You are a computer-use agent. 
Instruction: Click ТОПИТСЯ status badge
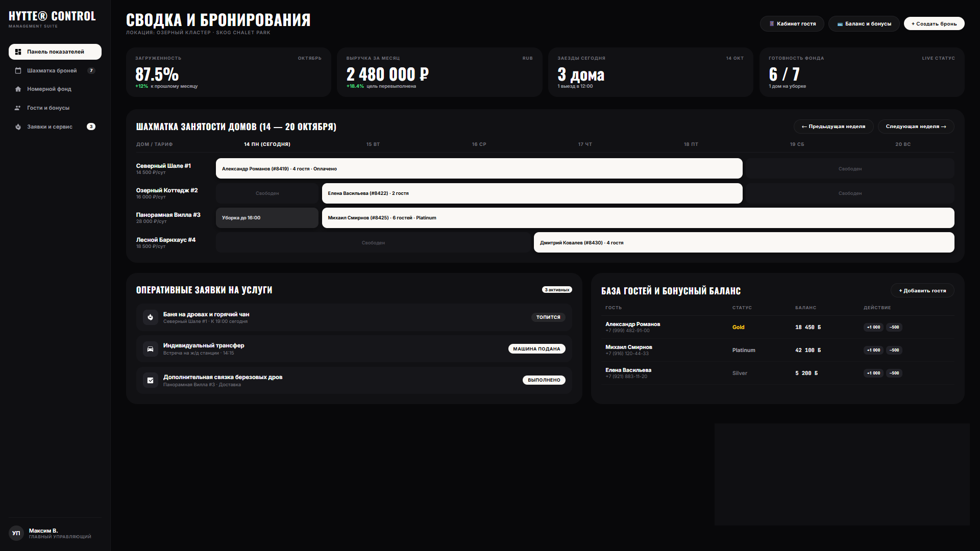pyautogui.click(x=548, y=317)
